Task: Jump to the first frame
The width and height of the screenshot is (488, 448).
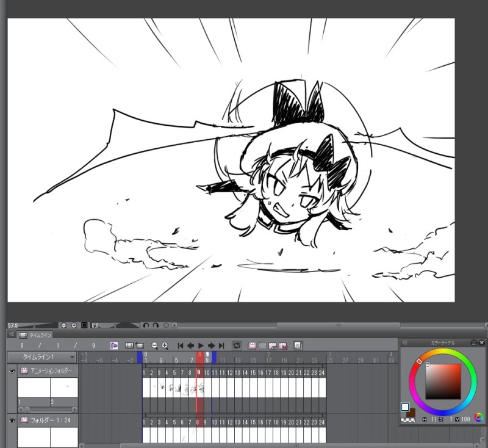Action: click(x=180, y=345)
